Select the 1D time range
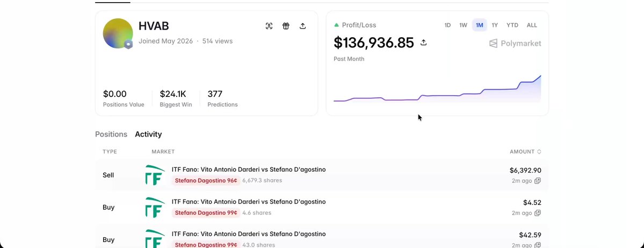 pos(447,25)
